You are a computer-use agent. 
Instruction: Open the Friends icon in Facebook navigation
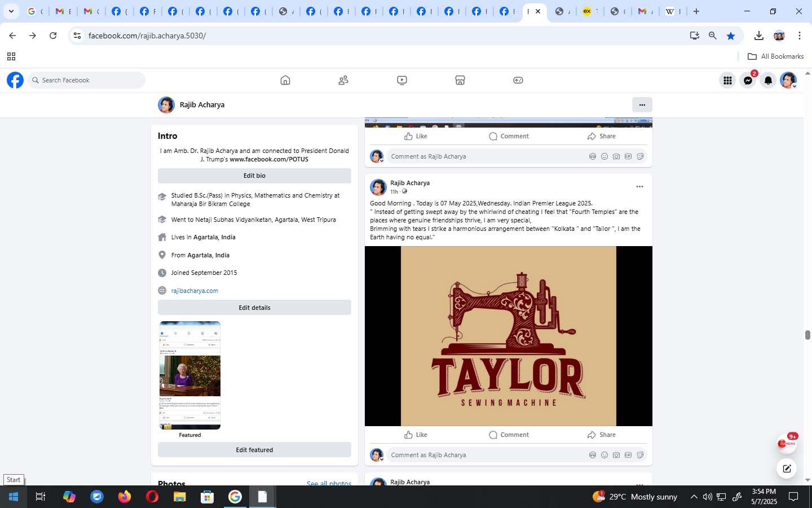pyautogui.click(x=343, y=80)
